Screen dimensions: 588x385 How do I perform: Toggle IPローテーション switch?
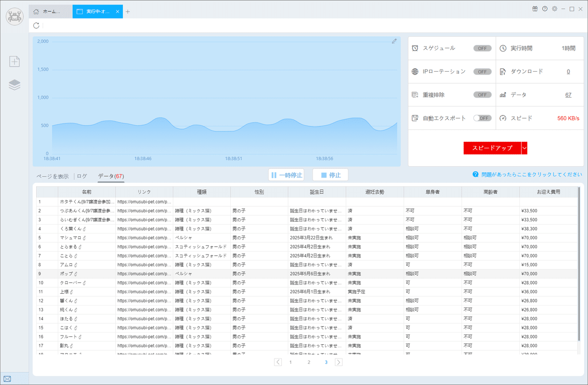point(482,72)
